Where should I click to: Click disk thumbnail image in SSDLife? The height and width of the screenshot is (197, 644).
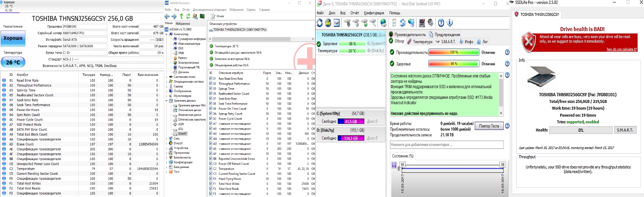pos(541,78)
